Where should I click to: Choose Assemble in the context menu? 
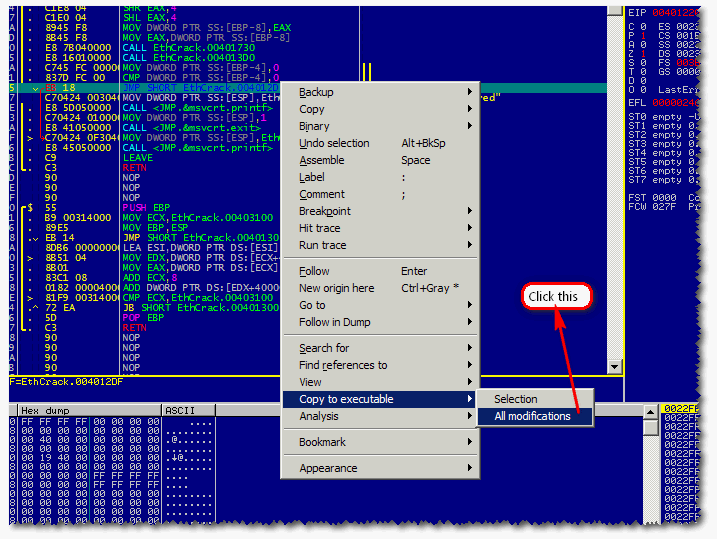(x=322, y=160)
